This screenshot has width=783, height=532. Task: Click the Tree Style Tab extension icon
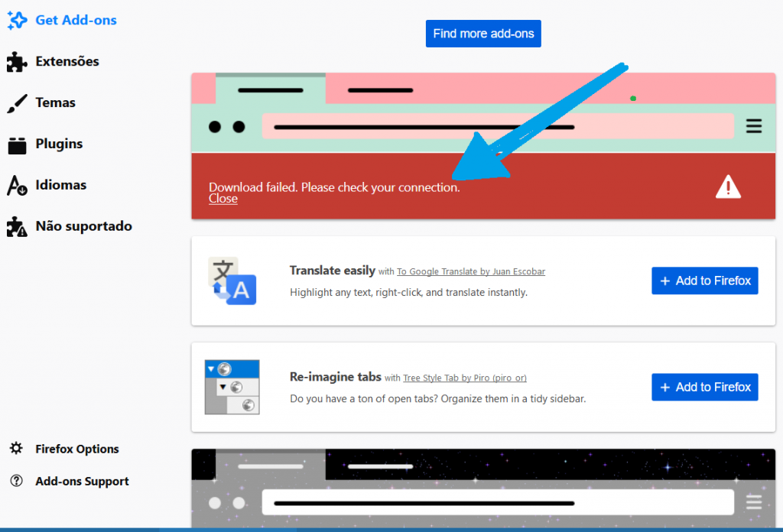click(x=232, y=388)
